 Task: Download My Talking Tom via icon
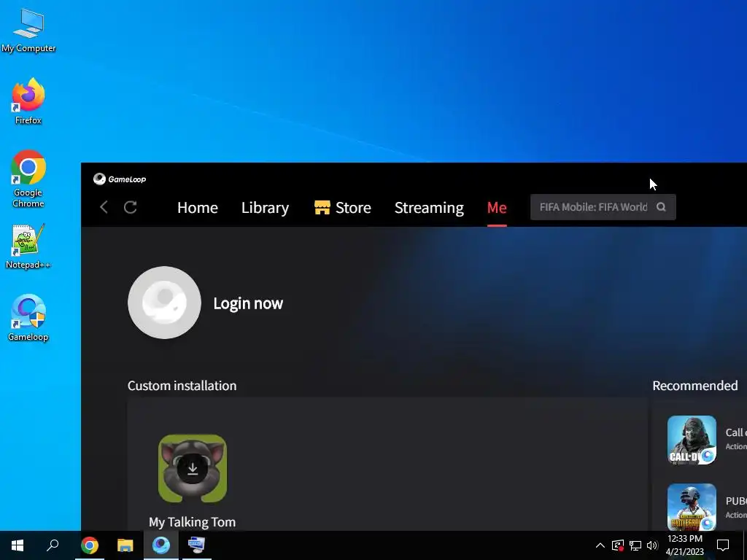pos(193,469)
